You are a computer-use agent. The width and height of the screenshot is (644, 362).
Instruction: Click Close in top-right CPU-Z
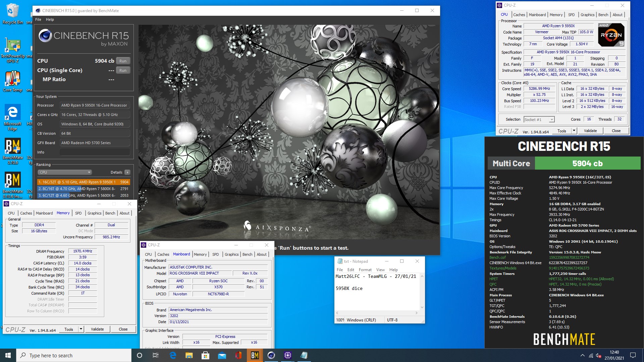[x=616, y=131]
